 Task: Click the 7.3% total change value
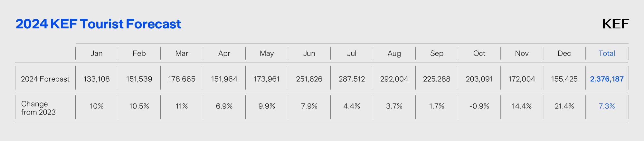tap(607, 106)
